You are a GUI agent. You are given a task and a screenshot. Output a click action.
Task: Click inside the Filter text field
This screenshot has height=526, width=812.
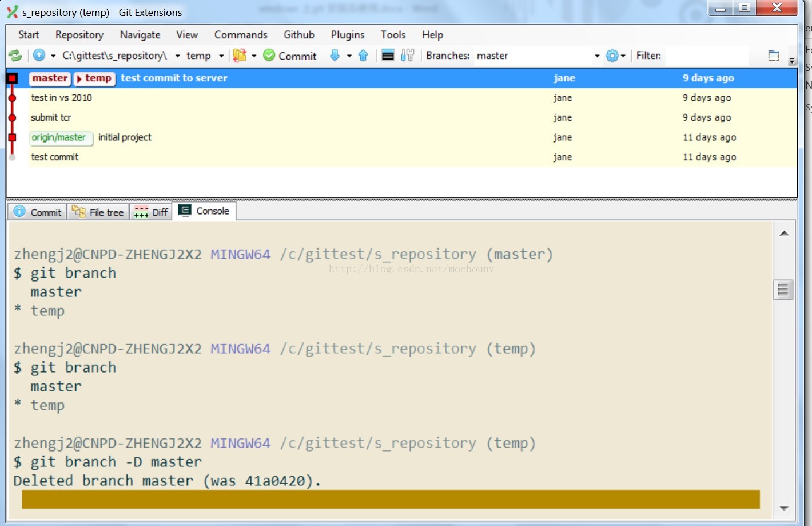tap(706, 56)
